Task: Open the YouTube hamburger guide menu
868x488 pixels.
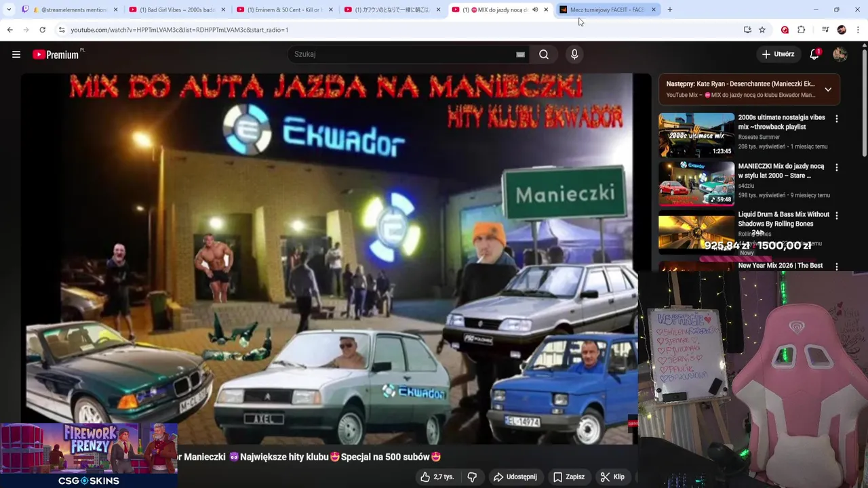Action: [16, 54]
